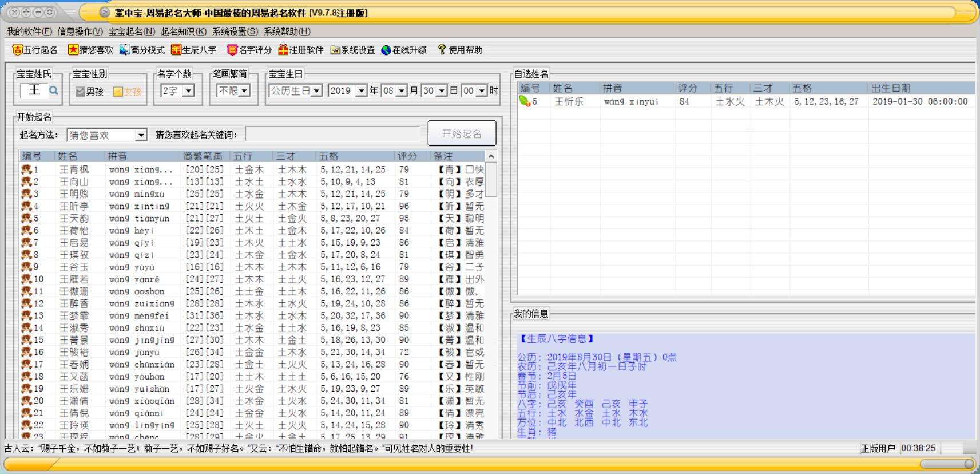The height and width of the screenshot is (474, 980).
Task: Open the birth day 30 dropdown
Action: pos(441,90)
